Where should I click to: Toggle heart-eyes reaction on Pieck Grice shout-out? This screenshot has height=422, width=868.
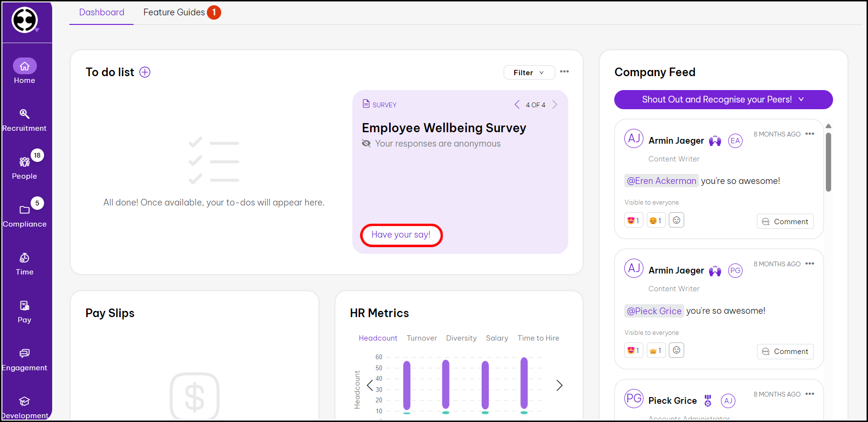tap(633, 351)
